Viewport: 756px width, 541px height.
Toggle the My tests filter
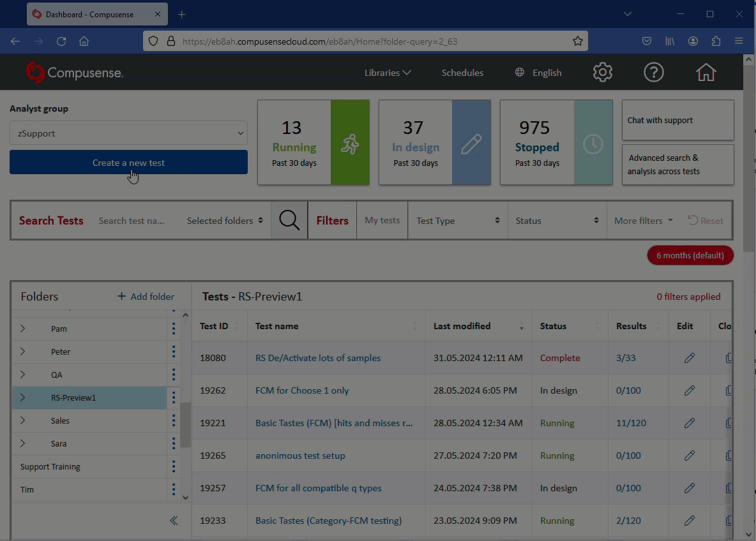coord(382,221)
